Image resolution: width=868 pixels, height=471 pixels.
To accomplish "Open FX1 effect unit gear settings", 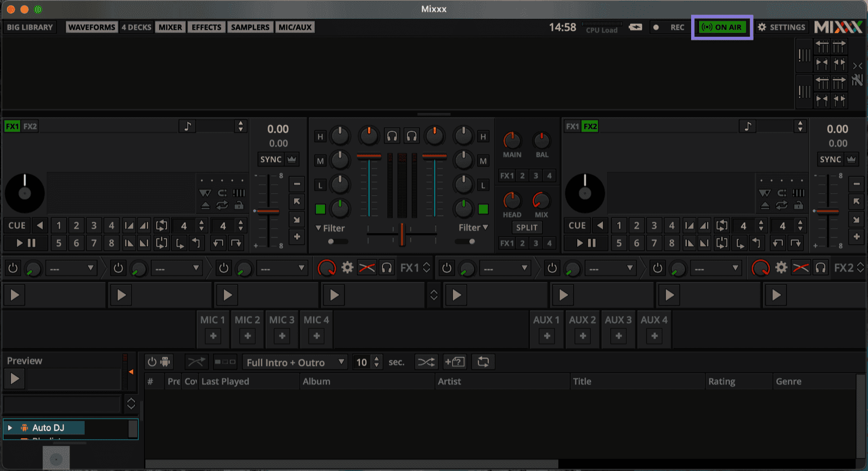I will pyautogui.click(x=347, y=268).
